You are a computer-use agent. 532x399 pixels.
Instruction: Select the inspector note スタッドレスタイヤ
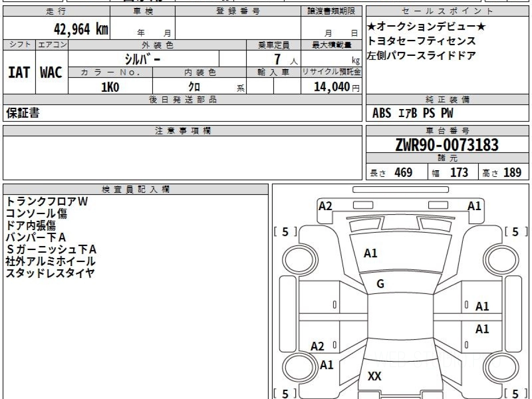tap(51, 273)
